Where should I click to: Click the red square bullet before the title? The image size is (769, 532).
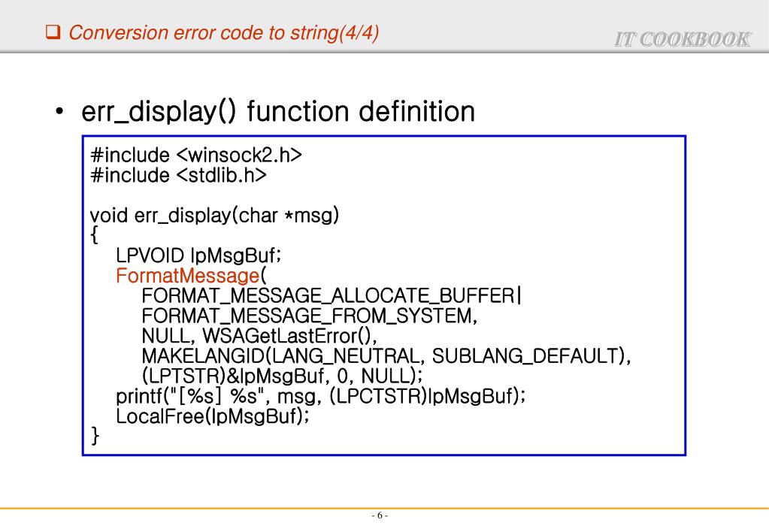click(x=53, y=32)
